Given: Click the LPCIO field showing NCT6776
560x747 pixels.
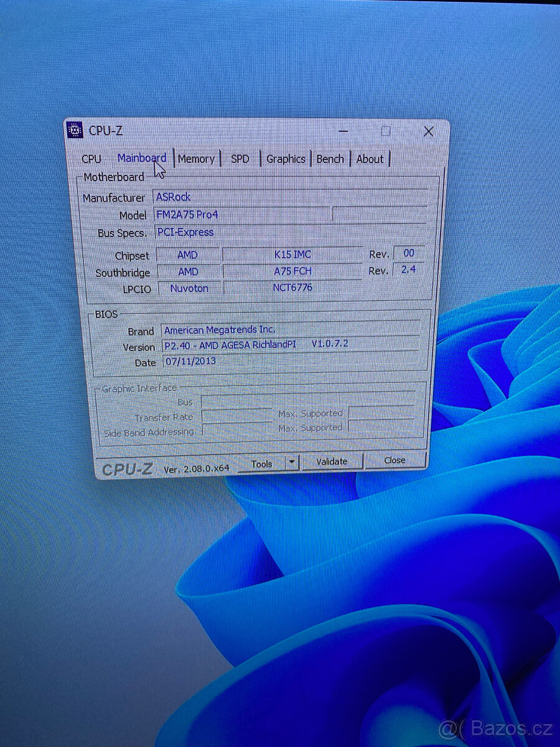Looking at the screenshot, I should [x=291, y=287].
